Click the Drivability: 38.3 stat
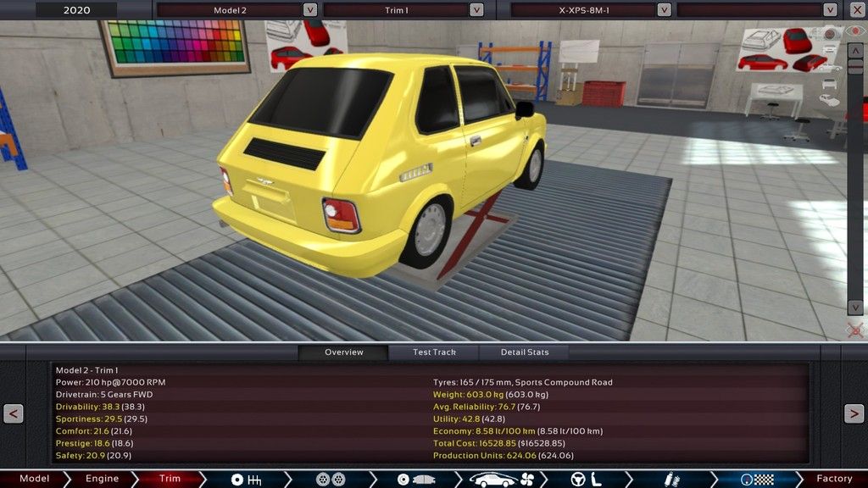868x488 pixels. click(100, 407)
